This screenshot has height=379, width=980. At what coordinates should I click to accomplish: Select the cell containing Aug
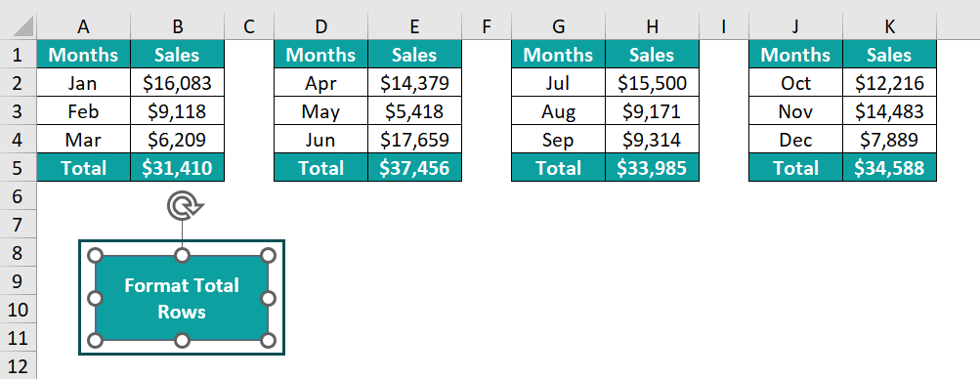[x=558, y=111]
